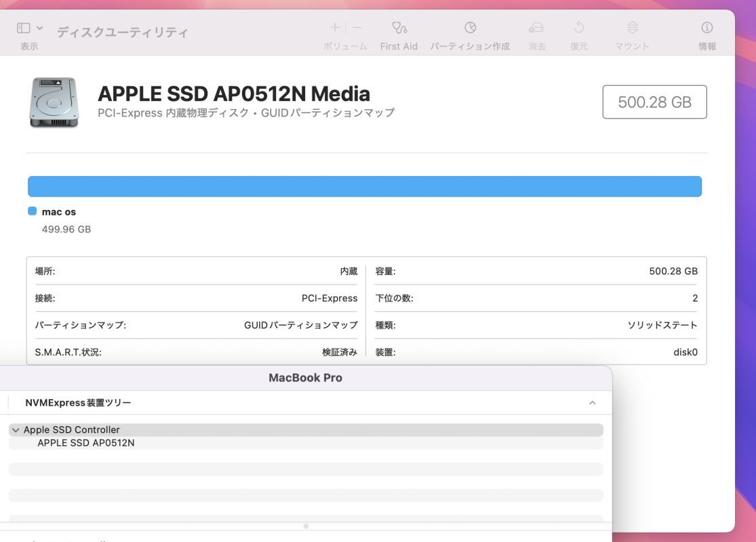Click the 500.28 GB capacity box
This screenshot has width=756, height=542.
coord(654,102)
